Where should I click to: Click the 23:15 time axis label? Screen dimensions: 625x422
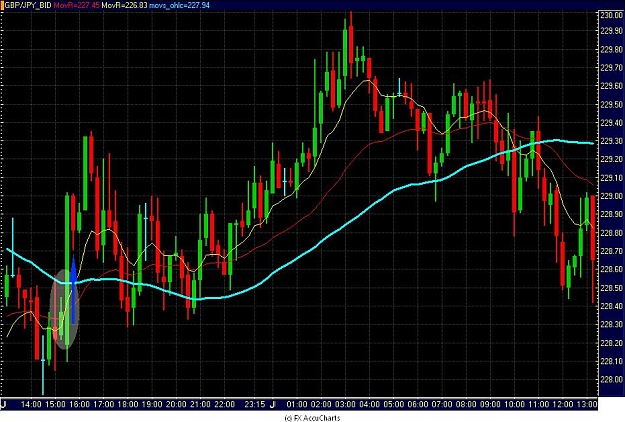click(x=255, y=404)
